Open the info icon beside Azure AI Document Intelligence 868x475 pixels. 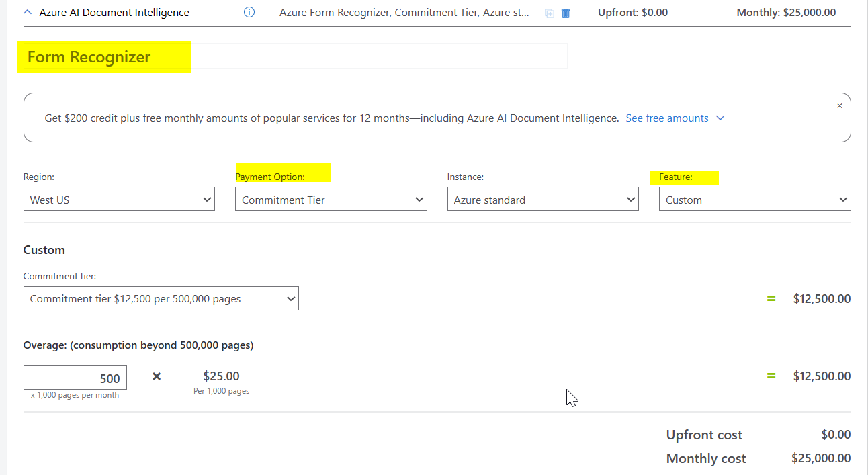click(249, 12)
